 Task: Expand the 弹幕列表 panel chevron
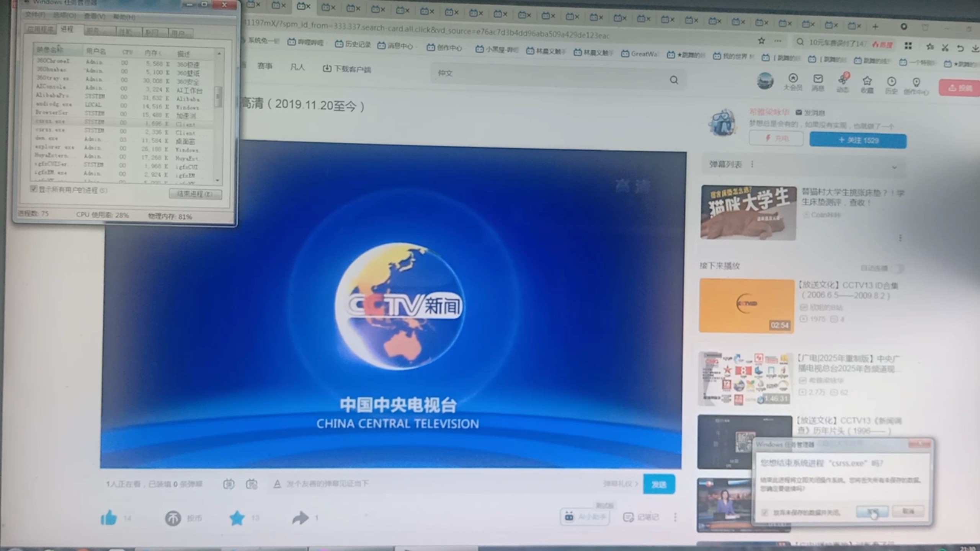click(895, 167)
